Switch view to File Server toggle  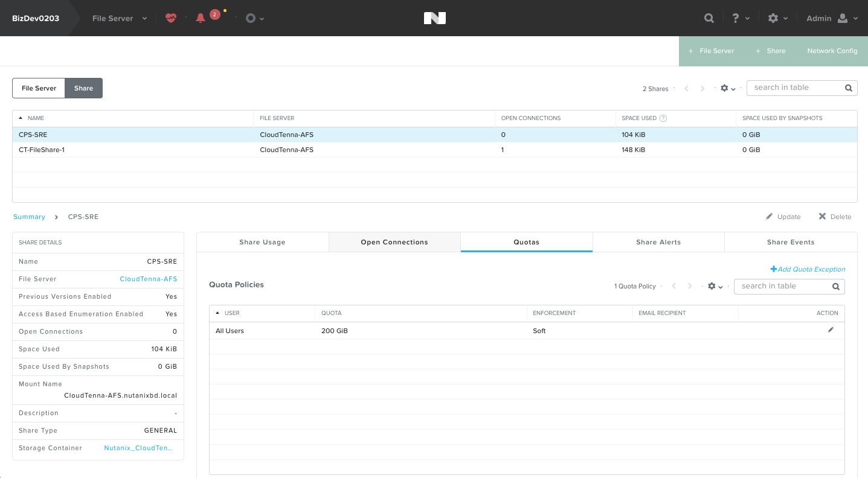point(39,88)
